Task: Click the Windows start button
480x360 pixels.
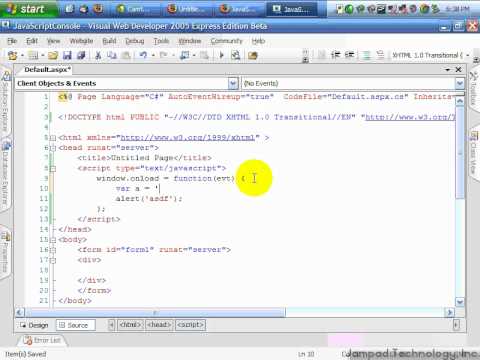Action: pos(28,9)
